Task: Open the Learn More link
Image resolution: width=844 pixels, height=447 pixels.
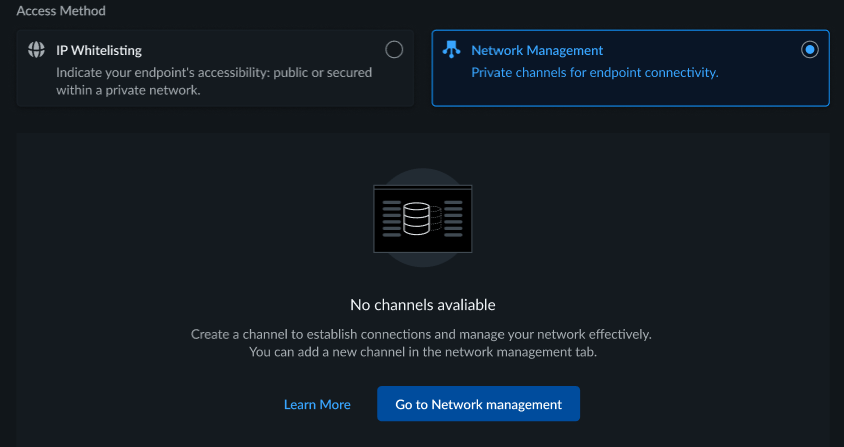Action: tap(317, 404)
